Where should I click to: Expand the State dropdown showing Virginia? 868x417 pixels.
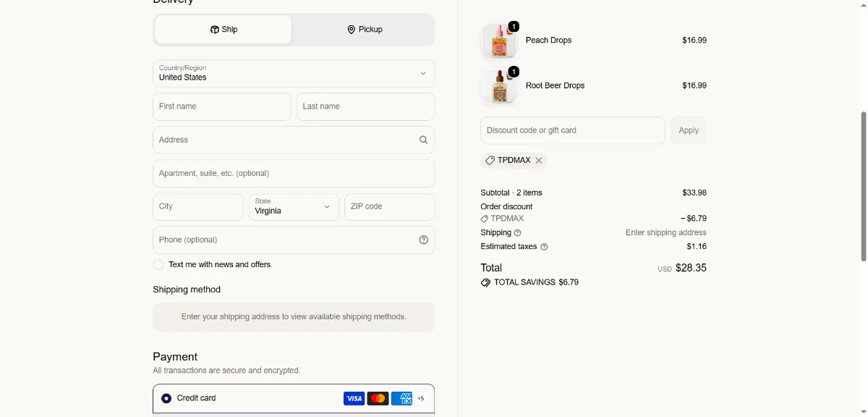point(294,207)
